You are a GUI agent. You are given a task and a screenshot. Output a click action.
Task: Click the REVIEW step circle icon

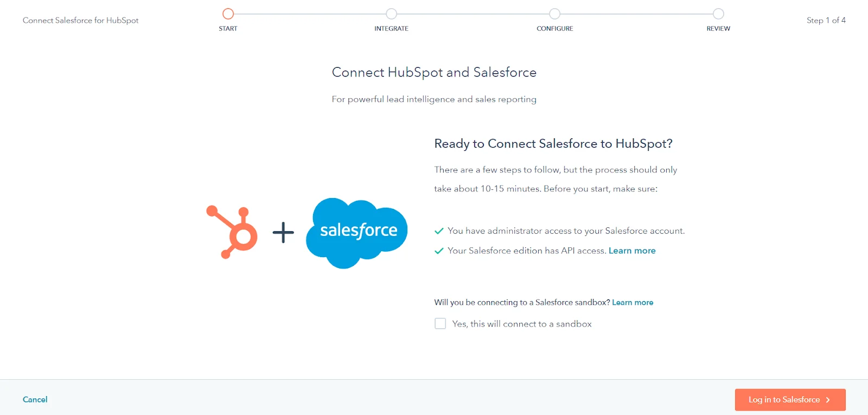pos(718,14)
